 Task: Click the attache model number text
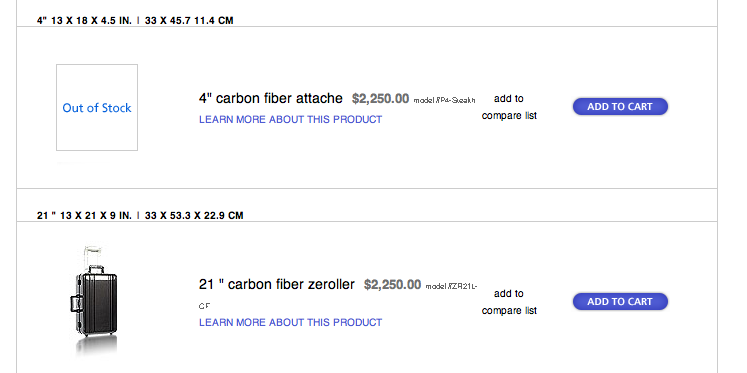[444, 100]
